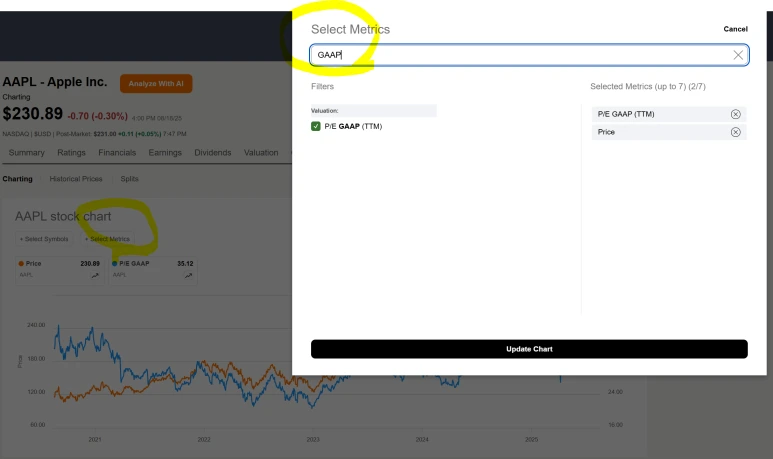The height and width of the screenshot is (459, 773).
Task: Click the Price selected metric row
Action: coord(668,132)
